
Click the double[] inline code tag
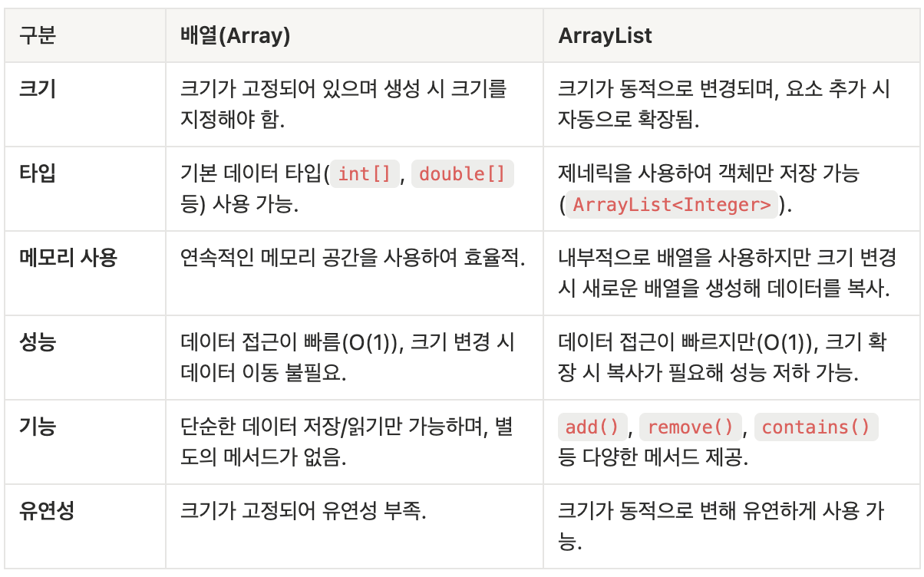point(463,174)
